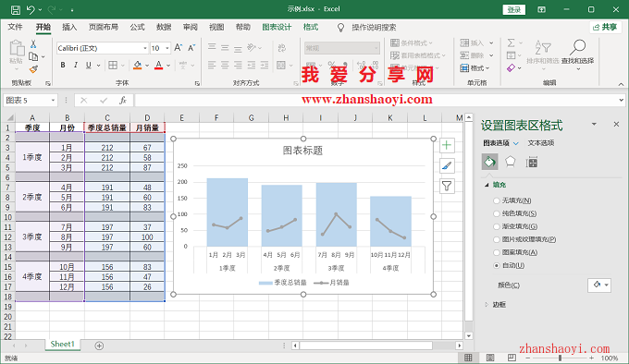Click the Sign in button
The height and width of the screenshot is (364, 629).
(x=514, y=9)
